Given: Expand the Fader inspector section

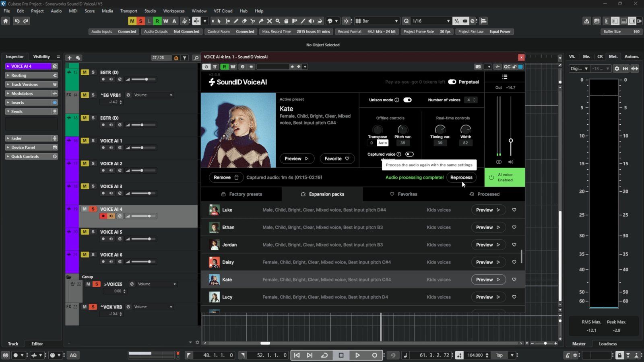Looking at the screenshot, I should (x=31, y=138).
